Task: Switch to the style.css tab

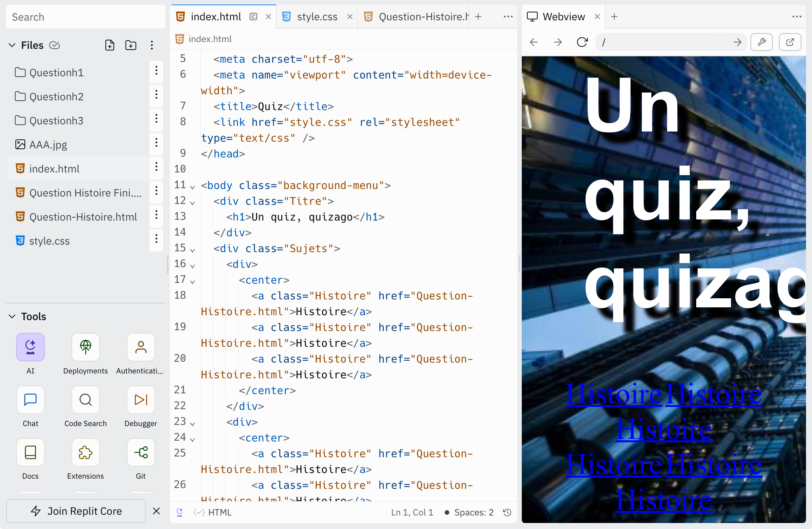Action: (x=317, y=17)
